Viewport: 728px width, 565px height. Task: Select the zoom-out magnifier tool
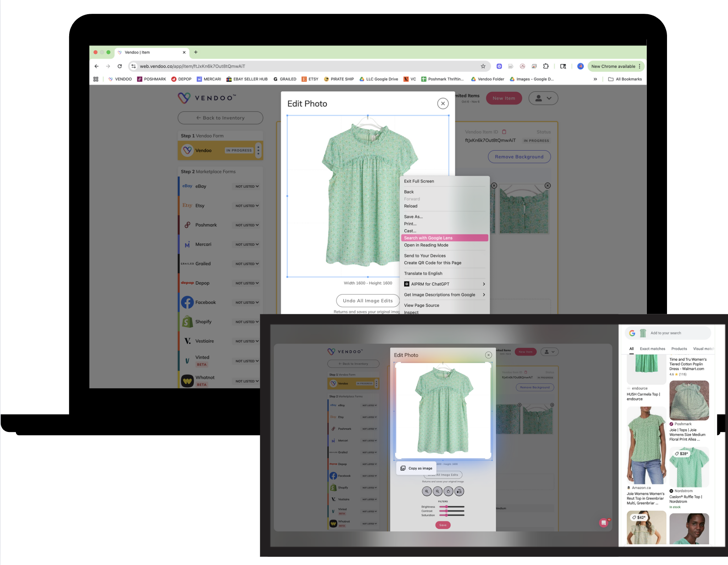[x=438, y=492]
